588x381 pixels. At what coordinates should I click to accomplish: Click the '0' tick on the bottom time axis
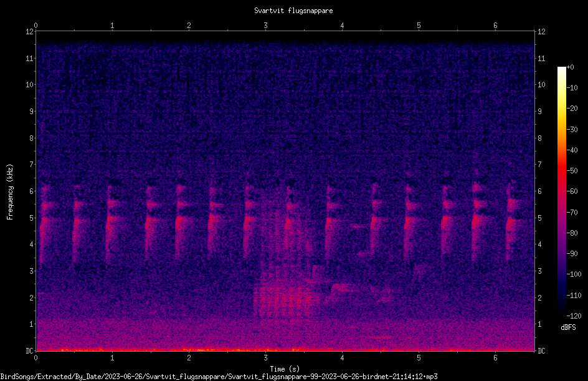(x=36, y=358)
